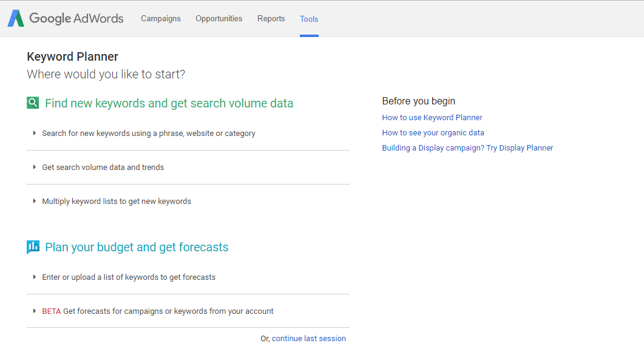The width and height of the screenshot is (644, 363).
Task: Open 'How to see your organic data' link
Action: pyautogui.click(x=433, y=132)
